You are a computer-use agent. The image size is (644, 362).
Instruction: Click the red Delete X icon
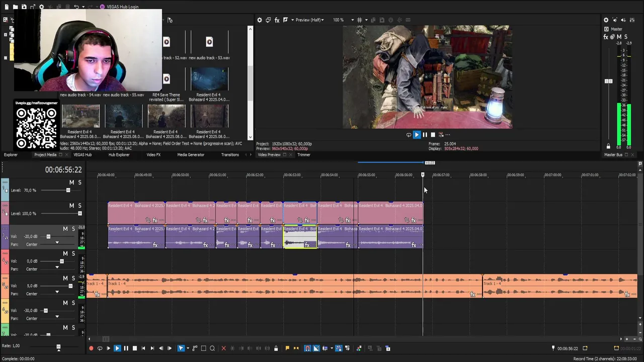[224, 348]
